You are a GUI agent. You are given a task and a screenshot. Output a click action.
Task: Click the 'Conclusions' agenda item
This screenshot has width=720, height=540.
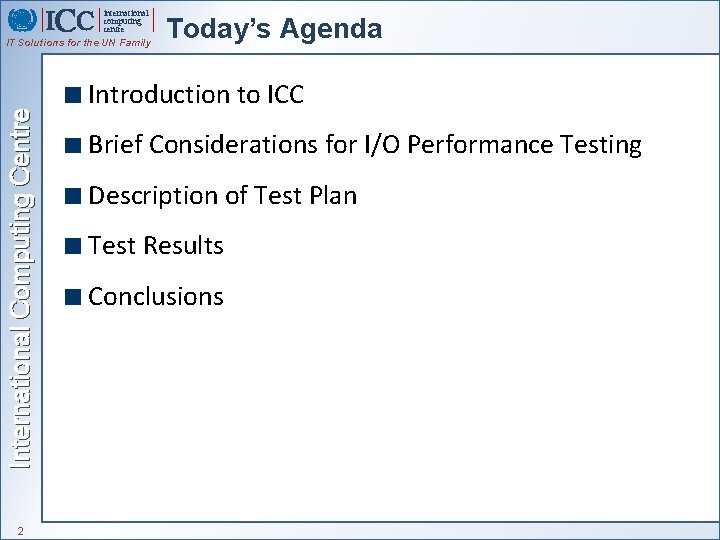pos(156,297)
